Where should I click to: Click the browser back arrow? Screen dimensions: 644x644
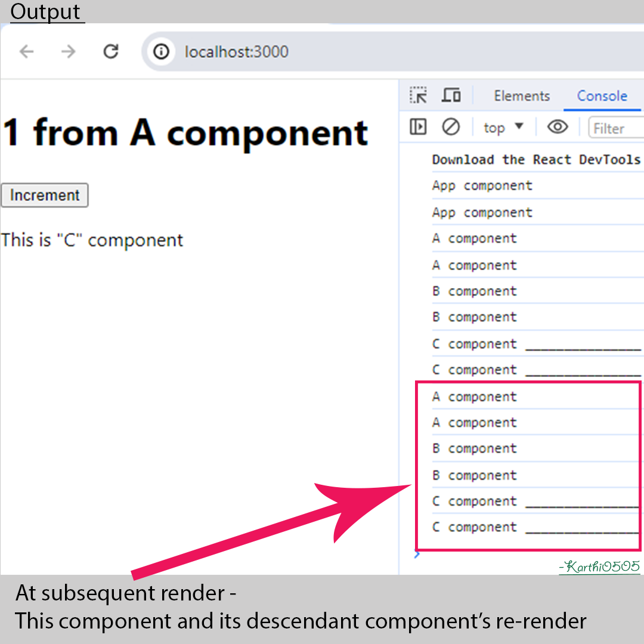point(27,52)
